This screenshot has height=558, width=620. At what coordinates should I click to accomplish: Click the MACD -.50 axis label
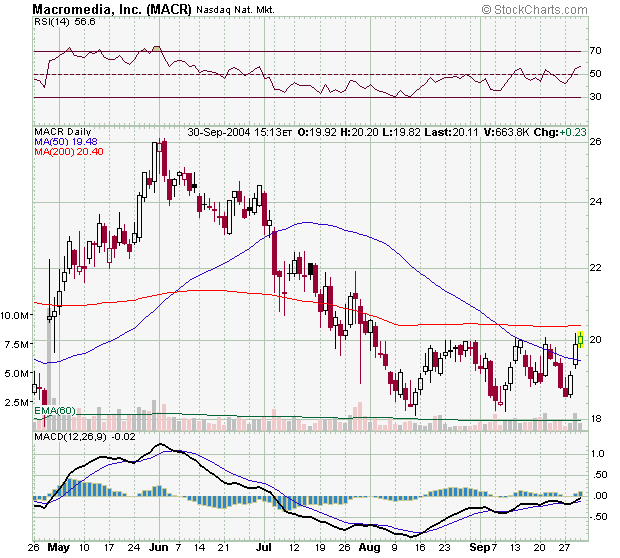click(597, 517)
